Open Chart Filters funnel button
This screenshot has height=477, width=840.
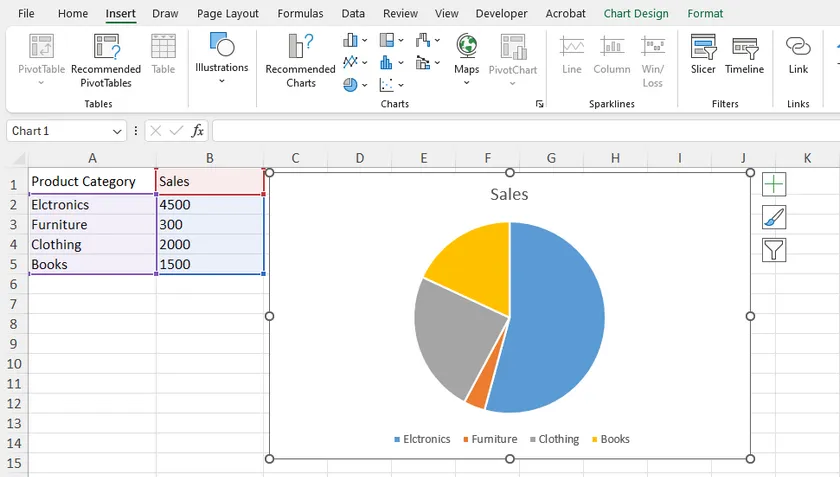[774, 250]
